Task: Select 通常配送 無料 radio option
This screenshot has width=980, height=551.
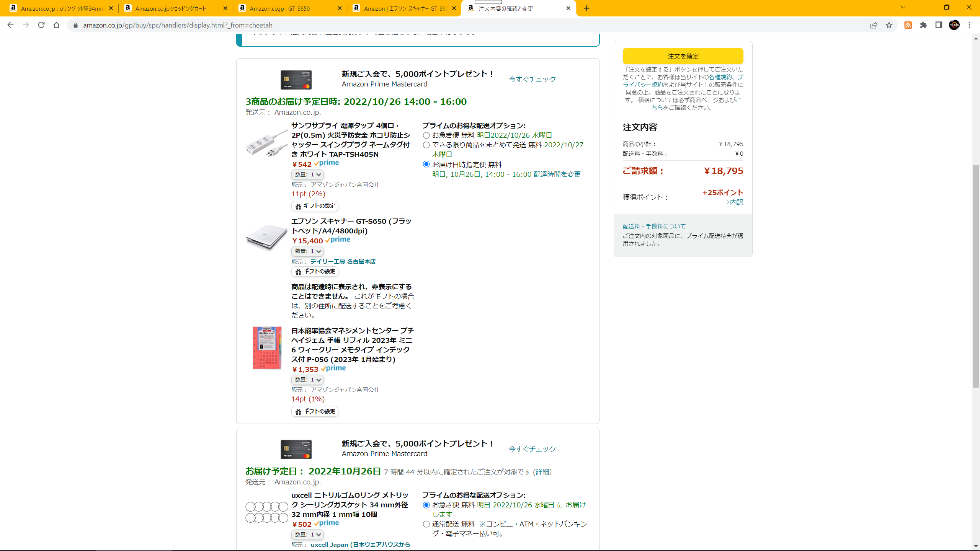Action: (x=426, y=524)
